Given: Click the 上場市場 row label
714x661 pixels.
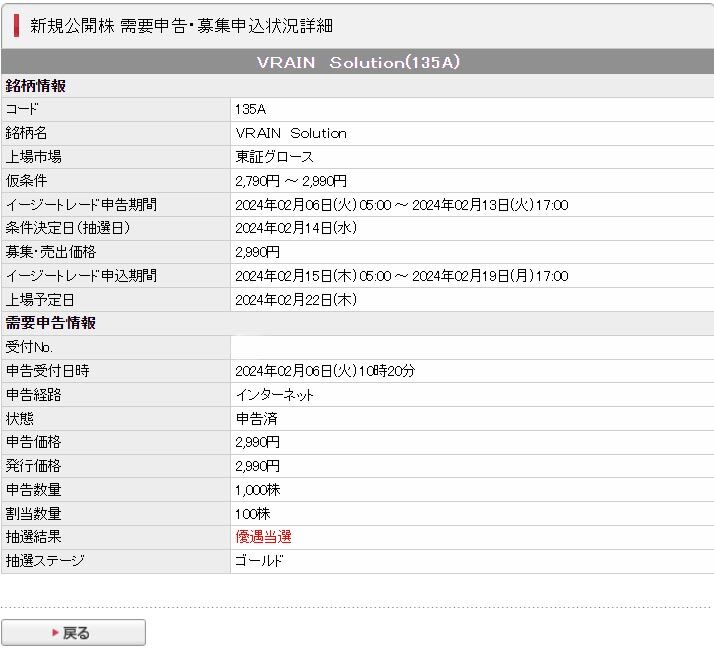Looking at the screenshot, I should point(33,157).
